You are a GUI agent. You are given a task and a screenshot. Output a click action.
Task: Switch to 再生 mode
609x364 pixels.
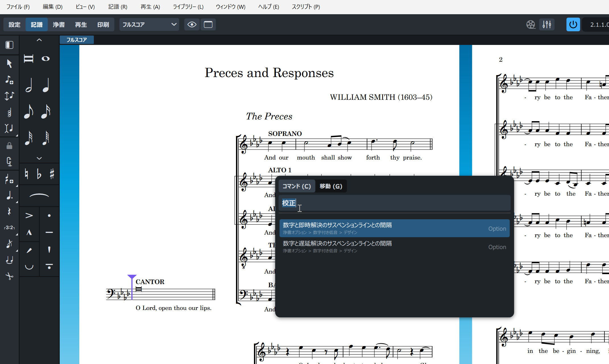(x=81, y=25)
